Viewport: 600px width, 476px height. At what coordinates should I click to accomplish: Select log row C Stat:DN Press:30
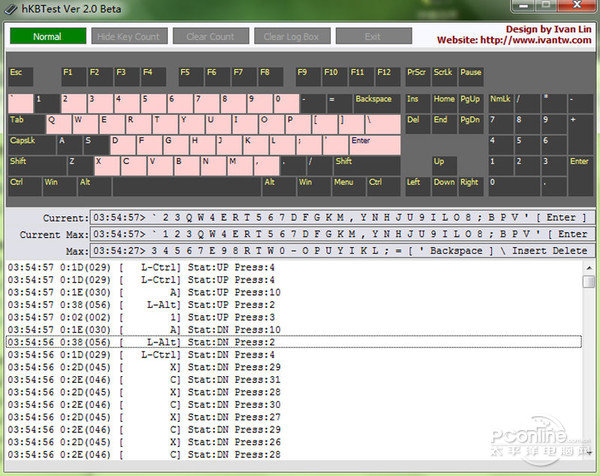coord(294,404)
